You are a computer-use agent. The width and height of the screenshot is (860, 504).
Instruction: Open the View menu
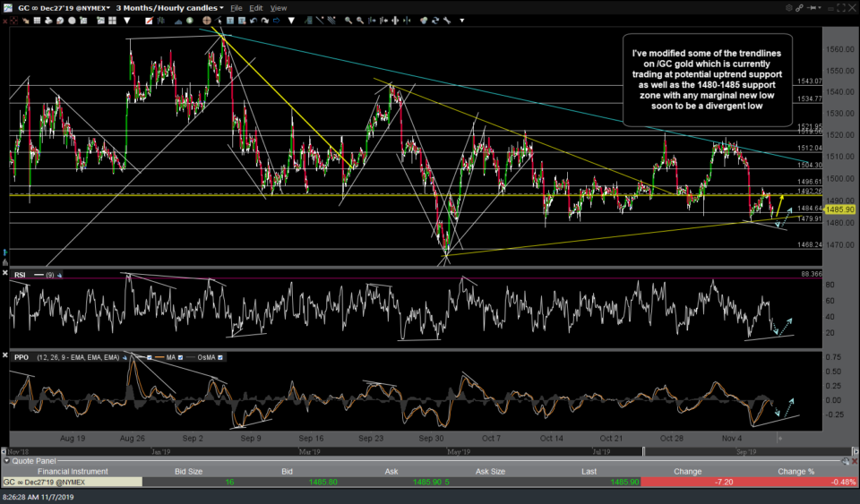[x=278, y=8]
